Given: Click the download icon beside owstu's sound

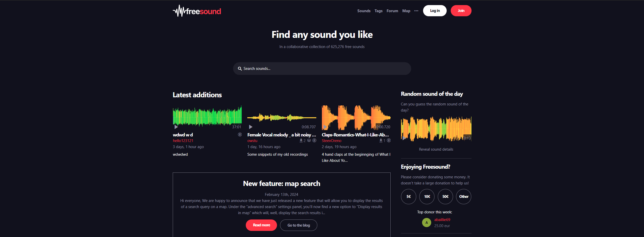Looking at the screenshot, I should click(x=301, y=140).
